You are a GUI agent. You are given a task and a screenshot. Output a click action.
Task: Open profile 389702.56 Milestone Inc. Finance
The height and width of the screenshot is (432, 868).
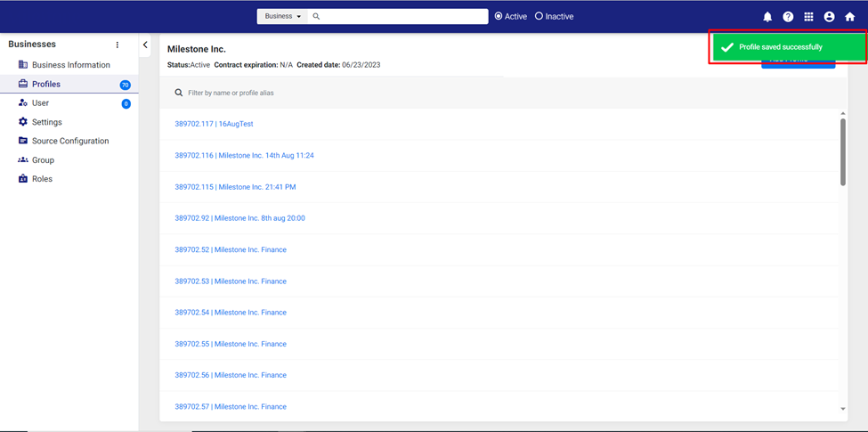tap(231, 375)
